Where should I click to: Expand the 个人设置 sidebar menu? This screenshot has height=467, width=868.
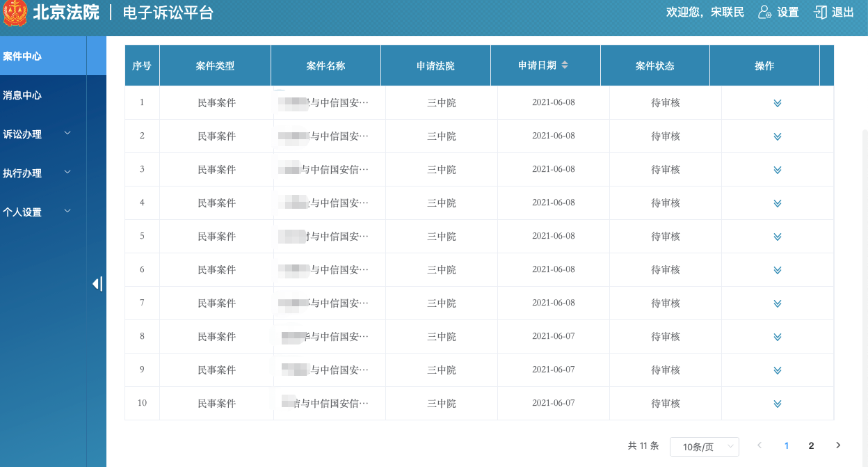43,212
